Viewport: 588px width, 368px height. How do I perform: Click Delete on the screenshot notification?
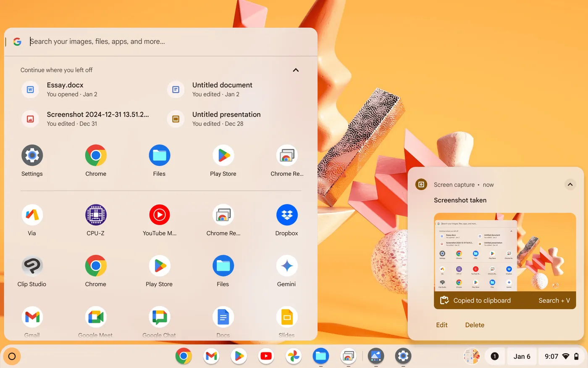(x=475, y=325)
